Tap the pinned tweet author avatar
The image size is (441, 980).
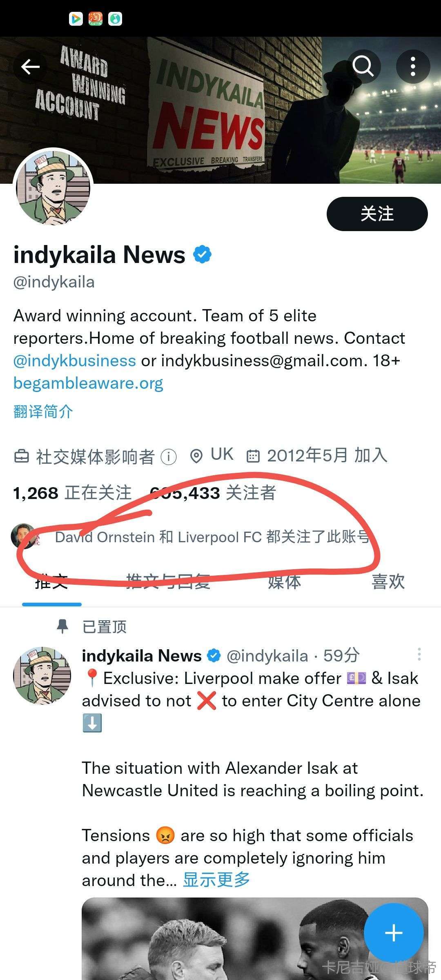point(42,675)
